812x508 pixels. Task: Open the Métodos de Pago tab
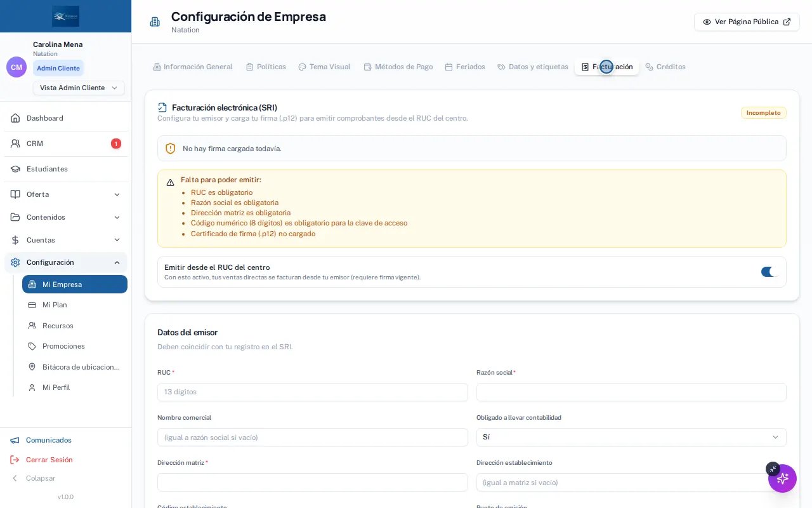(x=398, y=67)
